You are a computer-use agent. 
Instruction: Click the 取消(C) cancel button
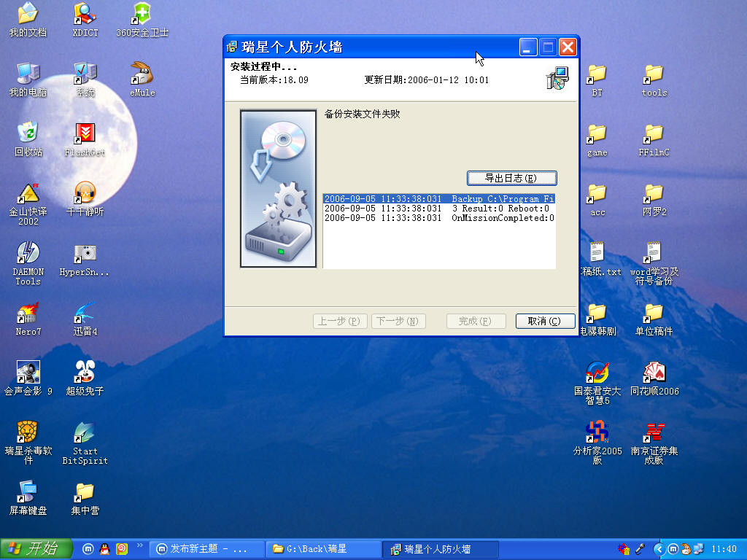pos(545,321)
